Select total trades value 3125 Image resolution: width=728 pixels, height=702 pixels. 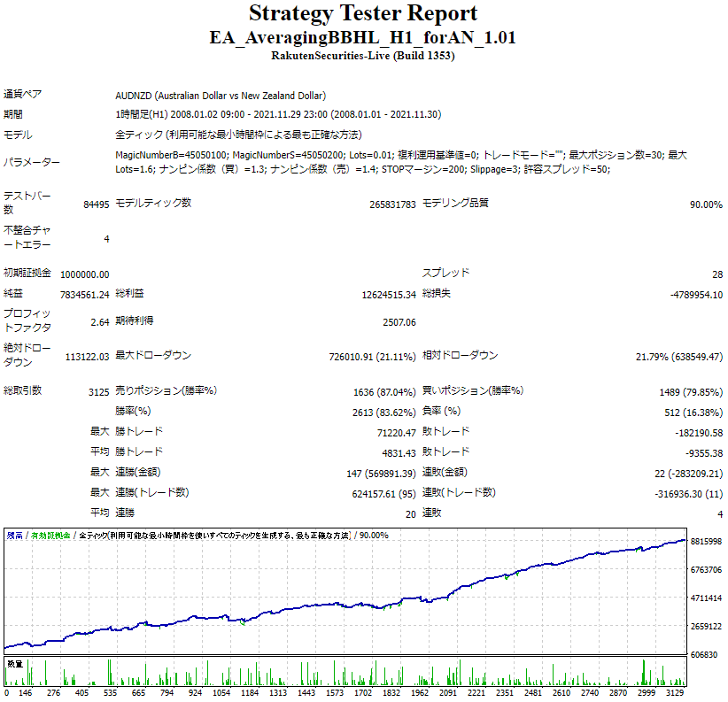click(98, 392)
